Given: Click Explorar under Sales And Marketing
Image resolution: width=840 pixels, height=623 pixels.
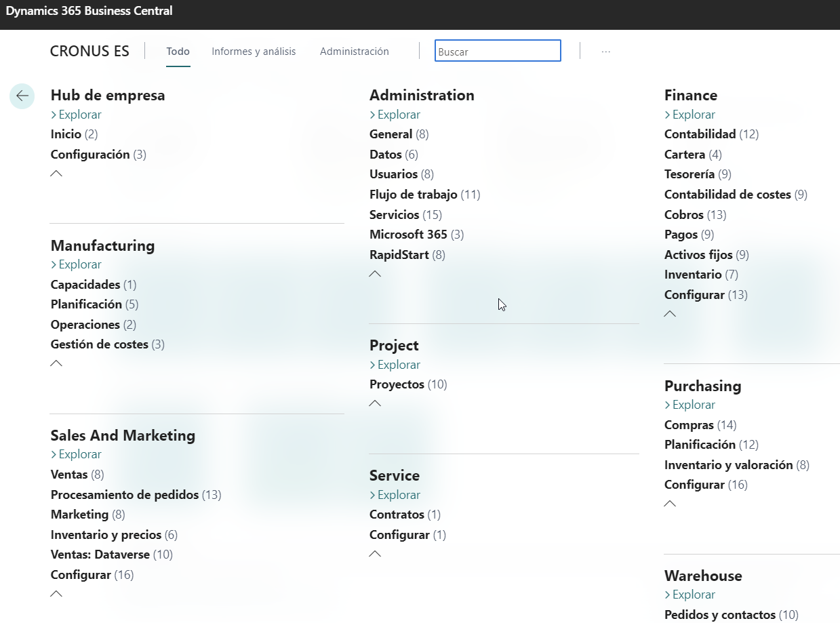Looking at the screenshot, I should point(76,454).
